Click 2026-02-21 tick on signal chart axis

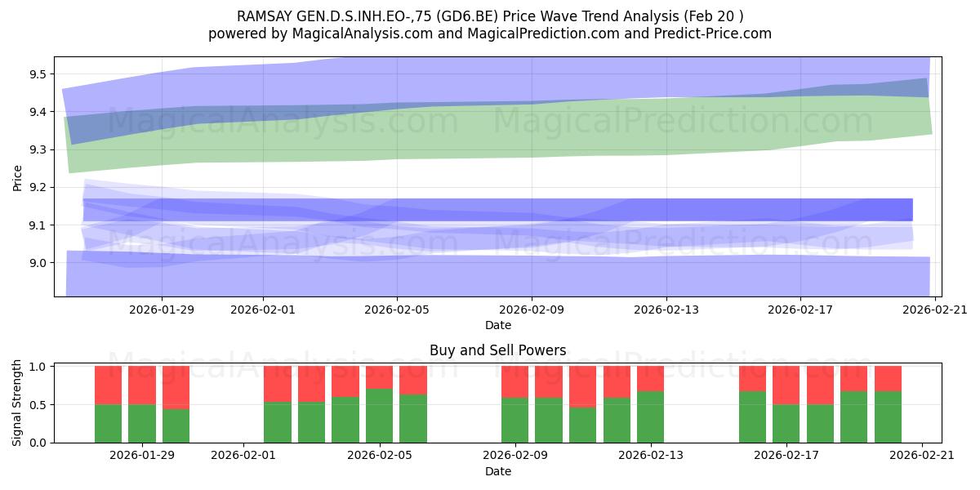922,455
